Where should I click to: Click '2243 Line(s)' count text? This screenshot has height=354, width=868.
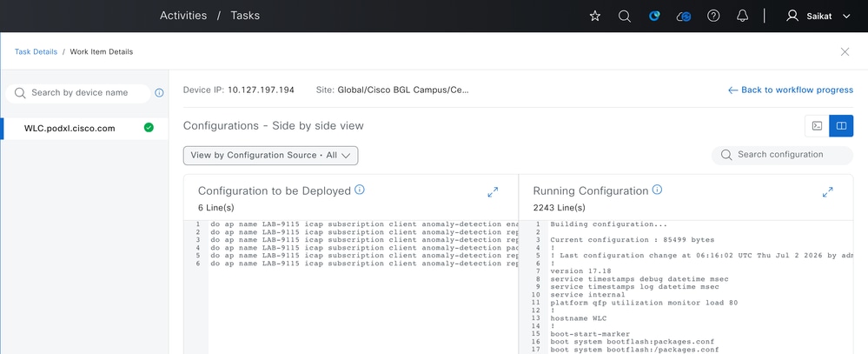[x=559, y=208]
